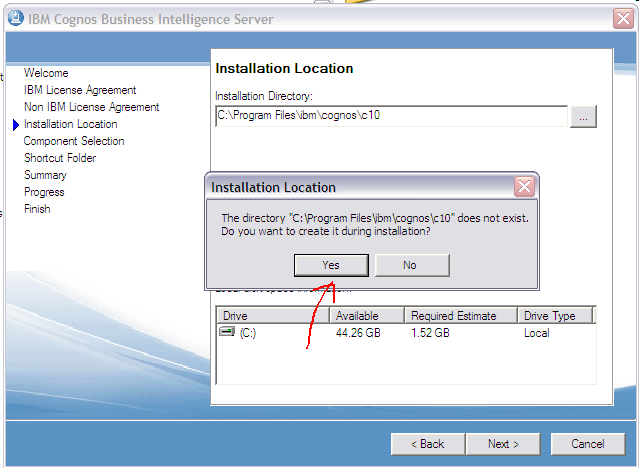This screenshot has width=639, height=468.
Task: Select Progress step in sidebar
Action: [44, 192]
